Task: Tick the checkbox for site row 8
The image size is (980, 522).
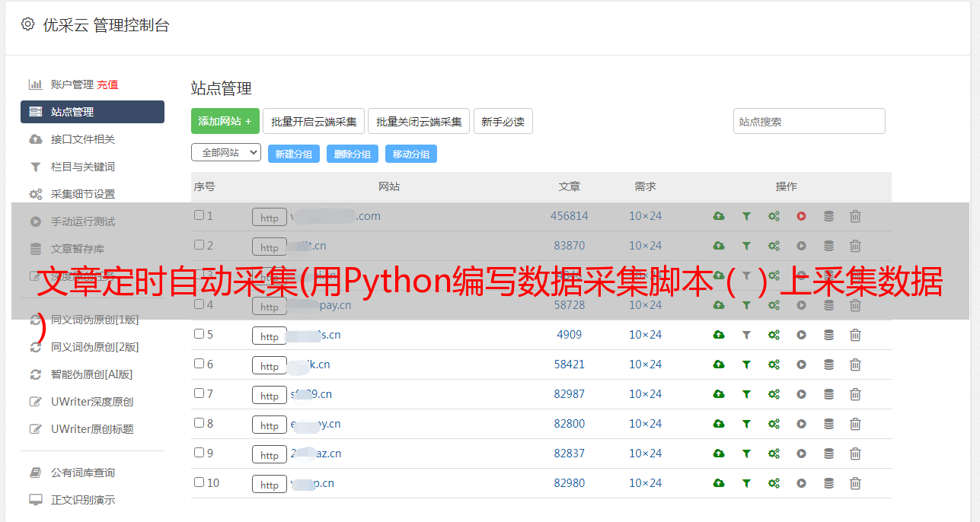Action: click(x=199, y=423)
